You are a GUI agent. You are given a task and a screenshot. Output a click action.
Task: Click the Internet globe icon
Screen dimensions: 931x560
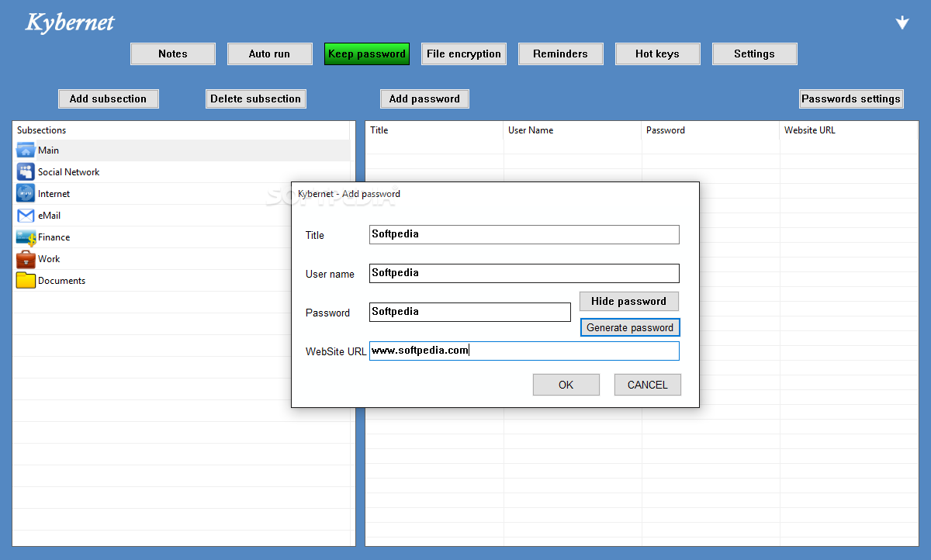point(26,194)
